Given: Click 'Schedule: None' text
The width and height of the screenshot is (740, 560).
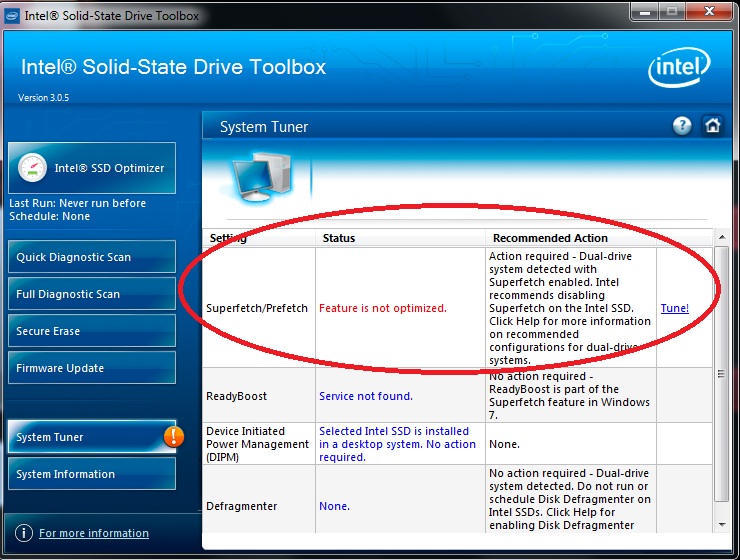Looking at the screenshot, I should [50, 216].
